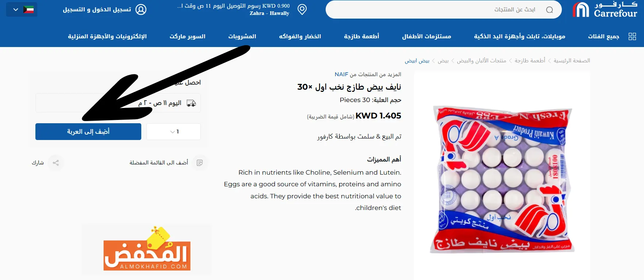This screenshot has width=644, height=280.
Task: Open the المشروبات menu item
Action: [x=242, y=36]
